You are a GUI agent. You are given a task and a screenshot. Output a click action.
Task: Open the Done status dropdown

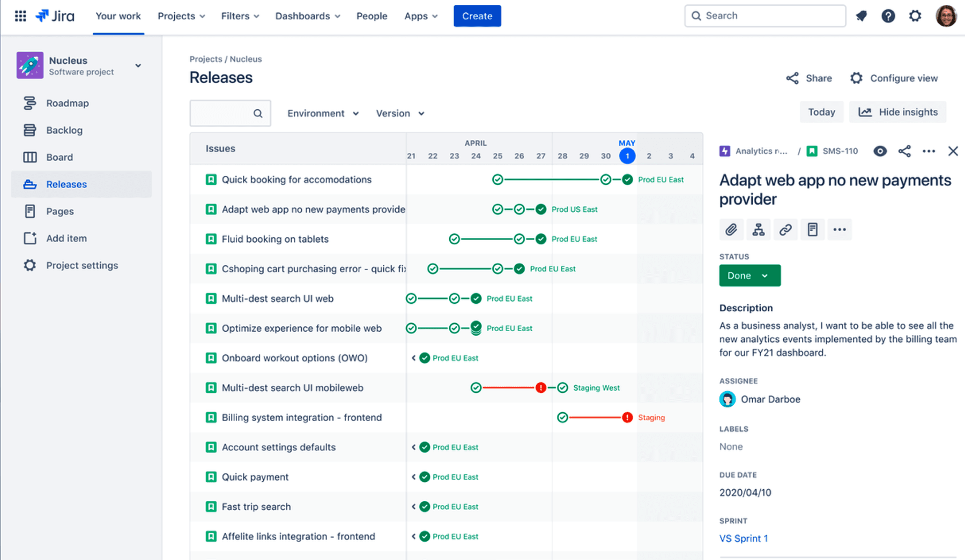click(749, 275)
